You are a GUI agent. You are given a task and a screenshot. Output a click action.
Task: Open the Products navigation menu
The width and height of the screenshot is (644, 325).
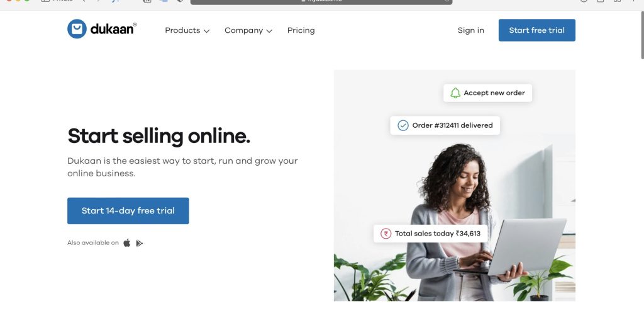click(x=187, y=30)
